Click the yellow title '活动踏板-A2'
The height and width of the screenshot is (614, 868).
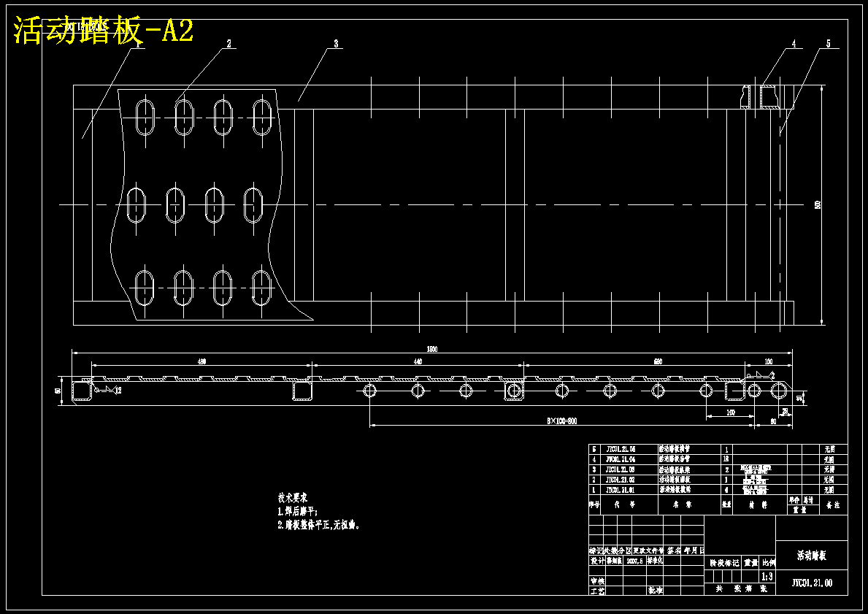[104, 30]
